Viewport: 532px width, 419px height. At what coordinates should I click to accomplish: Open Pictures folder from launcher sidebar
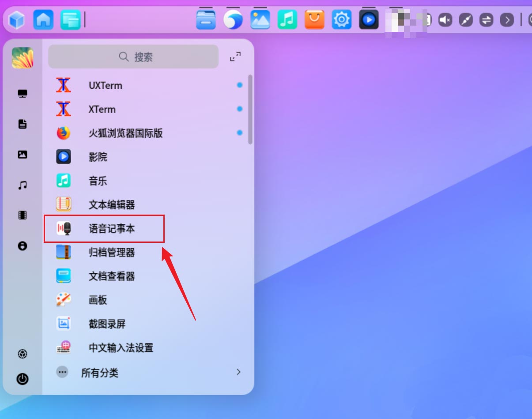[x=23, y=155]
